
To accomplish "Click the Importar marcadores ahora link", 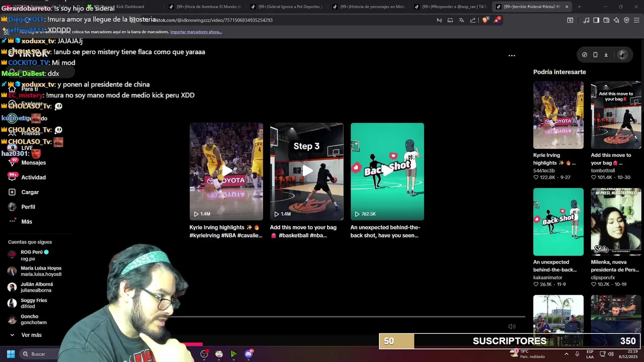I will pos(196,32).
